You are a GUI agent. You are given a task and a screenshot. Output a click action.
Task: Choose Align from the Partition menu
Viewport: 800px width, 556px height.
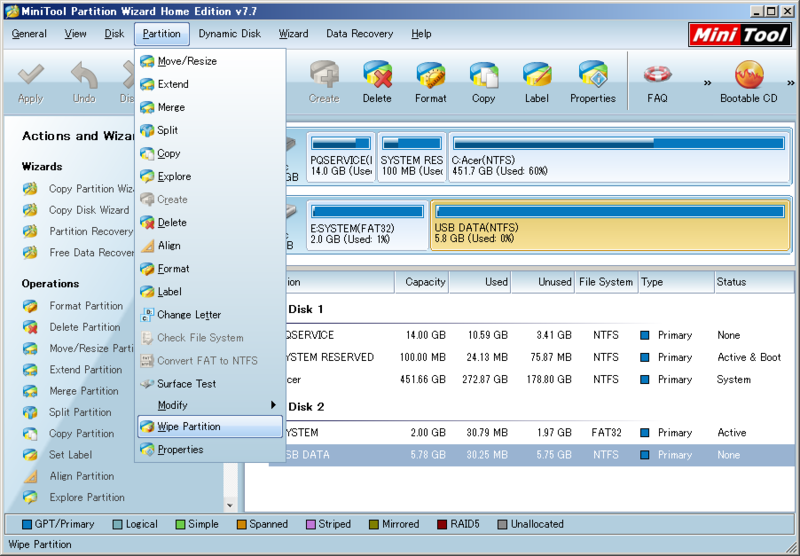pyautogui.click(x=210, y=245)
